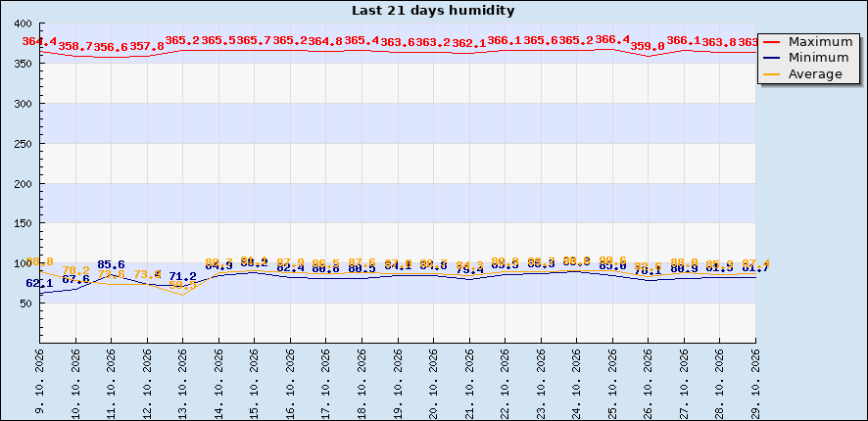Click the blue minimum value 62.1
This screenshot has height=421, width=868.
pos(40,284)
